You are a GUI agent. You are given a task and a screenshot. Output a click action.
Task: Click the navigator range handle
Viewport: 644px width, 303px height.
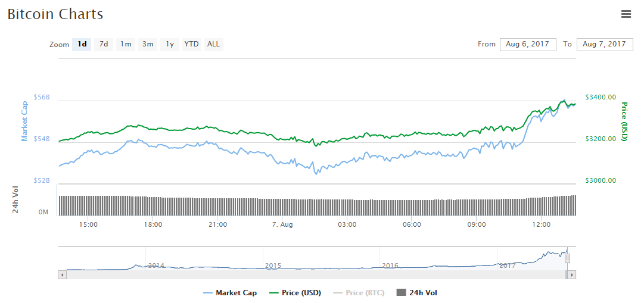(x=567, y=258)
